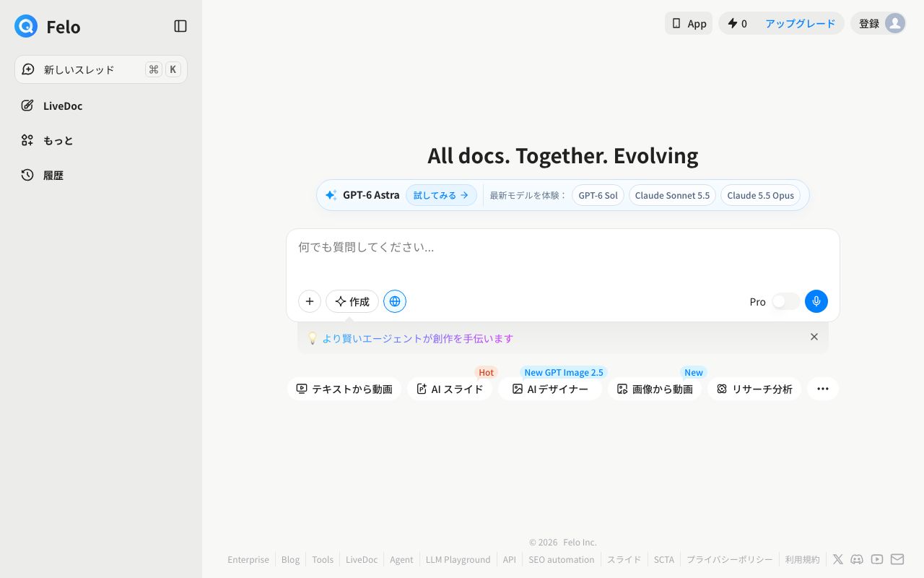Screen dimensions: 924x578
Task: Start voice input with microphone icon
Action: (x=816, y=301)
